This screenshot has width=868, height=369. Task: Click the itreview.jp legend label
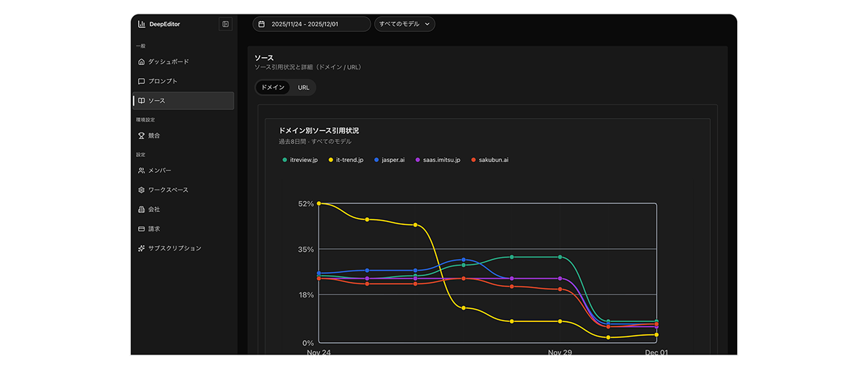(x=304, y=159)
